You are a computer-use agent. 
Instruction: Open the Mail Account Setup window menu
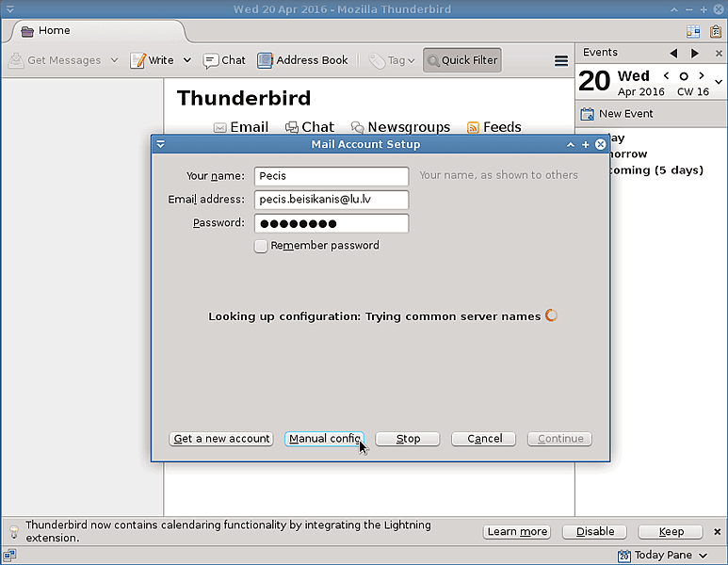pyautogui.click(x=161, y=144)
